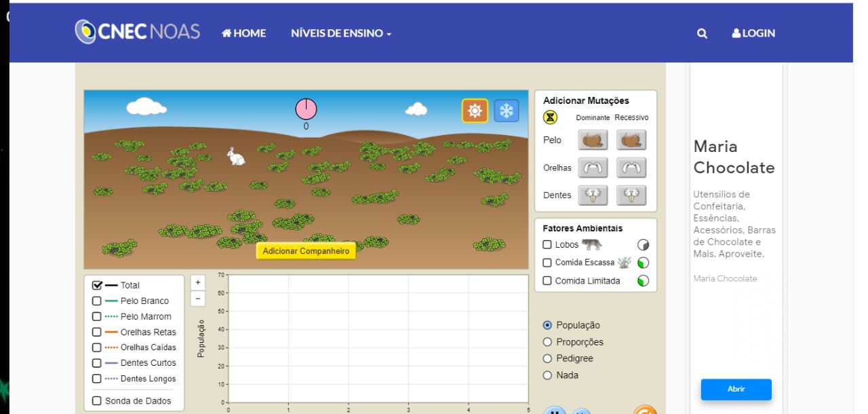Add recessive Pelo fur mutation
Screen dimensions: 868x414
[x=631, y=140]
